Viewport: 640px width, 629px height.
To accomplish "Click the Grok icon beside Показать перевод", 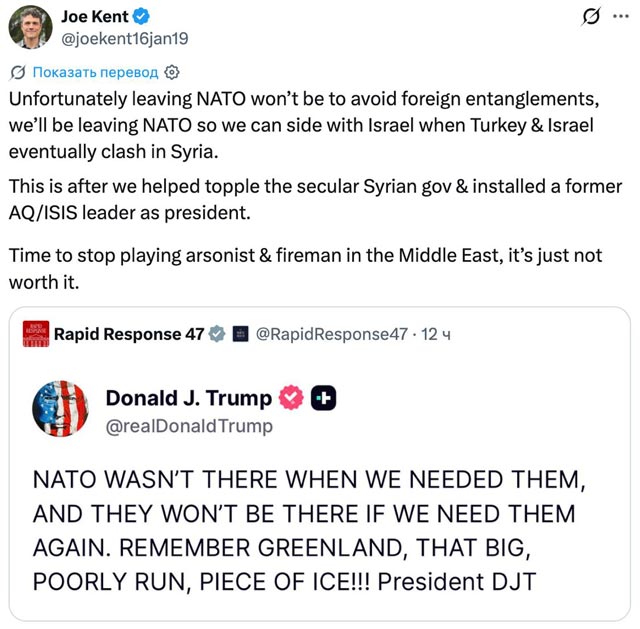I will click(x=18, y=72).
